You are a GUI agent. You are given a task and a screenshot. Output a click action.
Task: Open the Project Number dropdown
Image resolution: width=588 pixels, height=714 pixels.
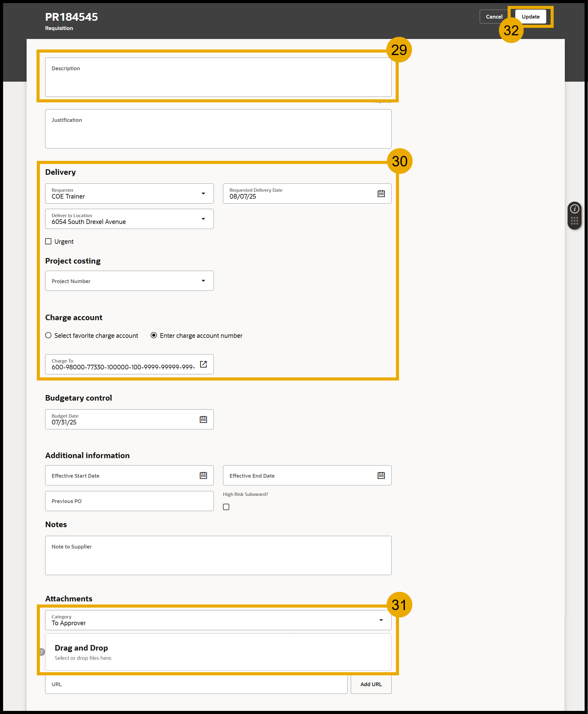(203, 281)
